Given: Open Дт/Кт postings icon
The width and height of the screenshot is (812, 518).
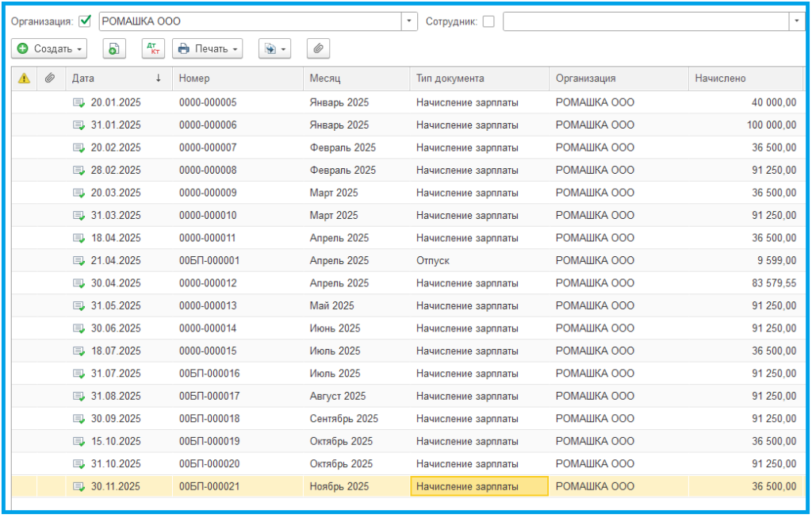Looking at the screenshot, I should [x=153, y=49].
